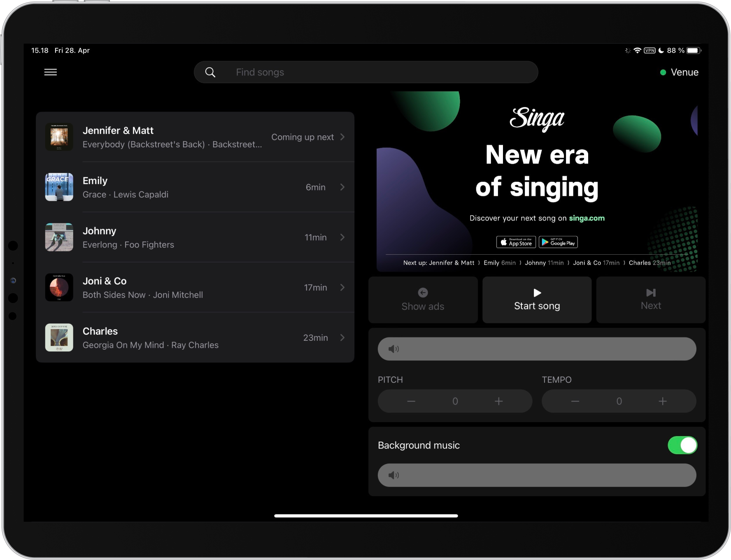Click the tempo value 0

tap(619, 401)
